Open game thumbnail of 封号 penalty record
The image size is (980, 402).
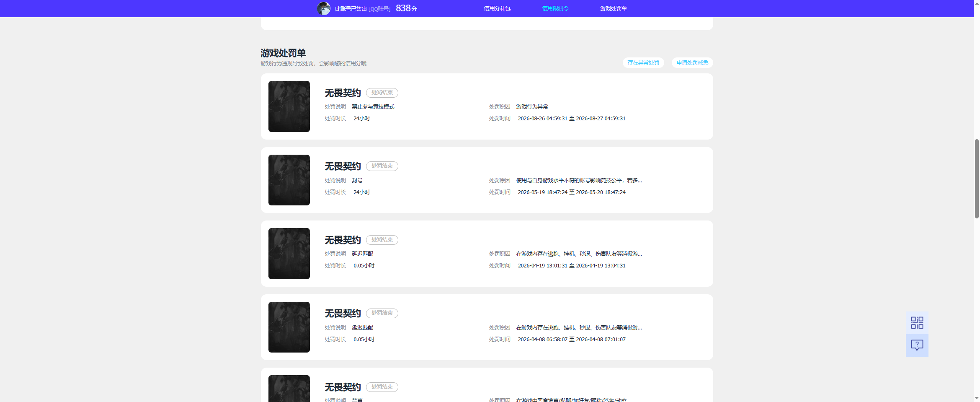coord(289,180)
